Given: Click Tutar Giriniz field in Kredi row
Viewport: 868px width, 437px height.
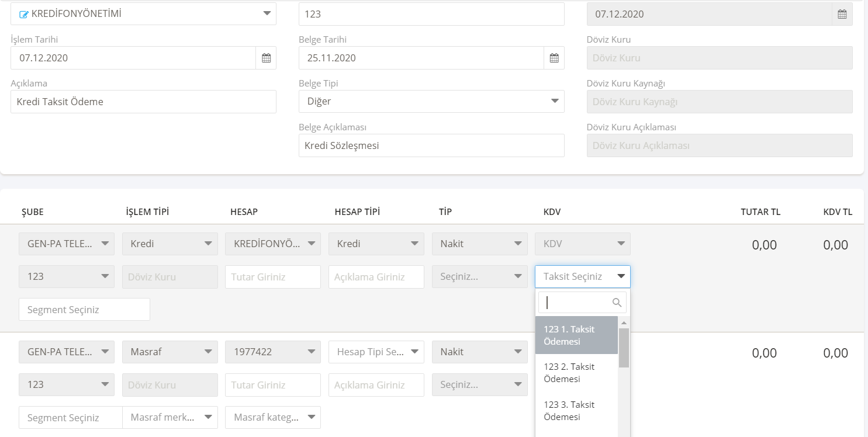Looking at the screenshot, I should pyautogui.click(x=272, y=277).
